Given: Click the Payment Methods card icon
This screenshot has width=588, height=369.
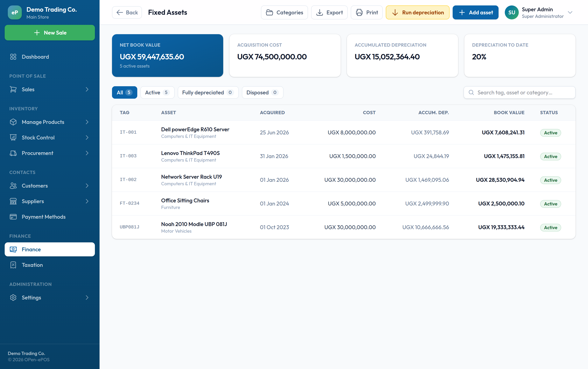Looking at the screenshot, I should [x=13, y=217].
